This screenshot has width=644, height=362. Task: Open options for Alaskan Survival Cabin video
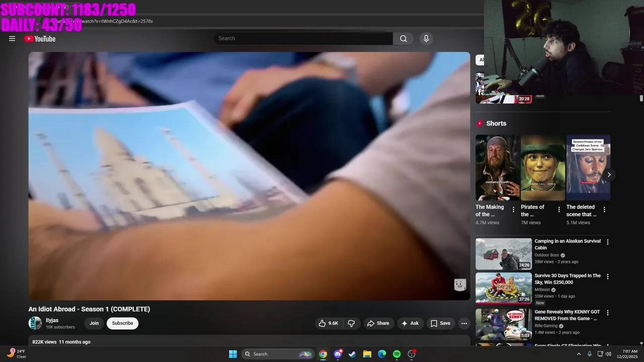[607, 242]
